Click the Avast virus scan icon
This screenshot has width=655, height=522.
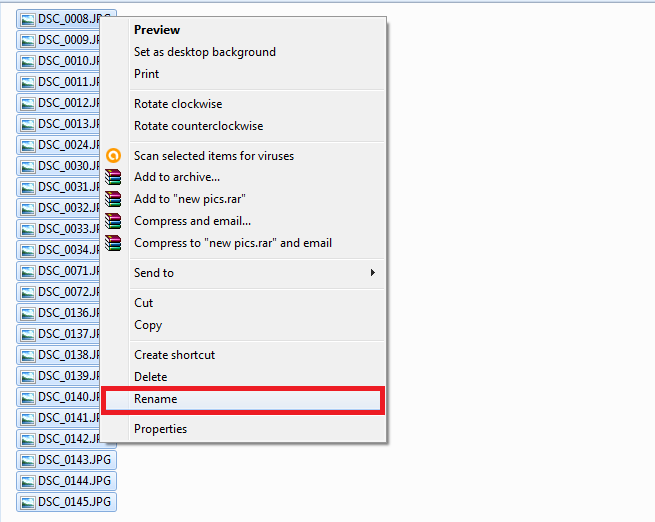114,156
